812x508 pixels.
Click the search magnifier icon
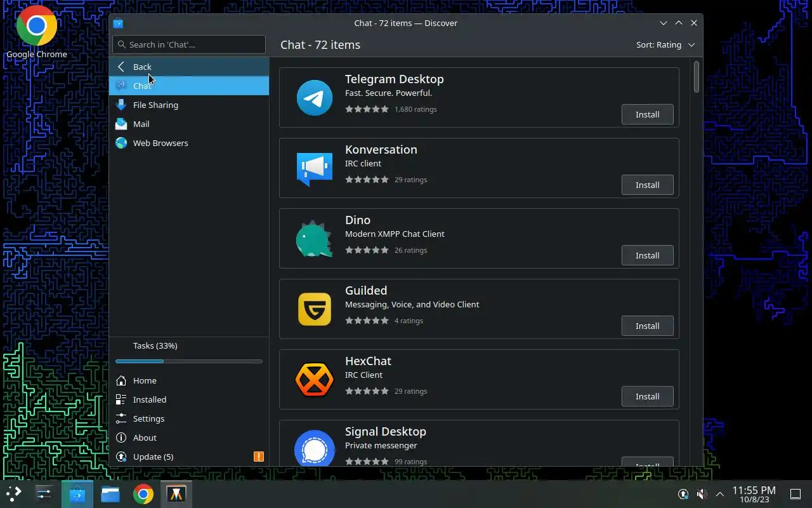(122, 44)
